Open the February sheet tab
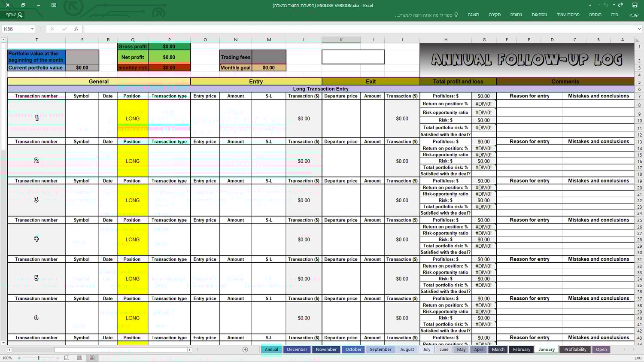This screenshot has width=644, height=362. [x=522, y=350]
